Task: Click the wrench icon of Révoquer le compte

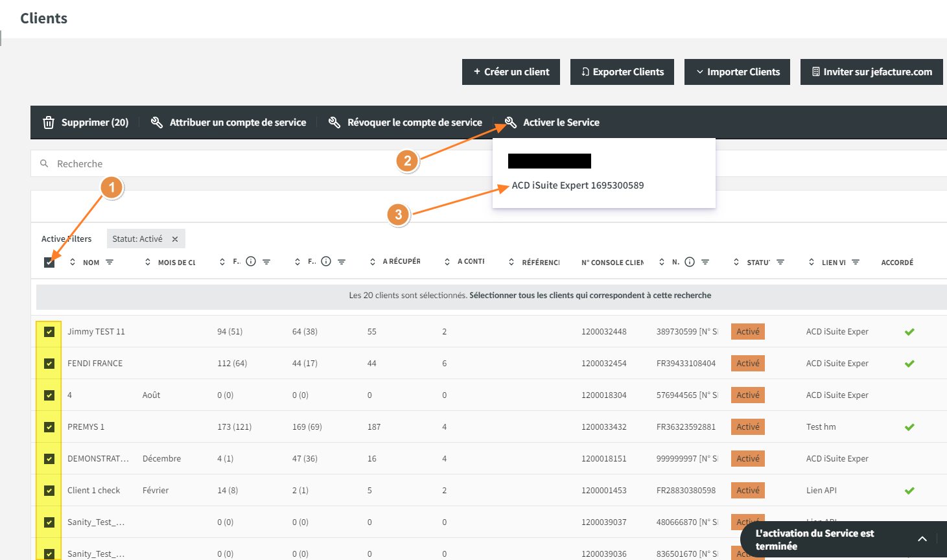Action: coord(334,122)
